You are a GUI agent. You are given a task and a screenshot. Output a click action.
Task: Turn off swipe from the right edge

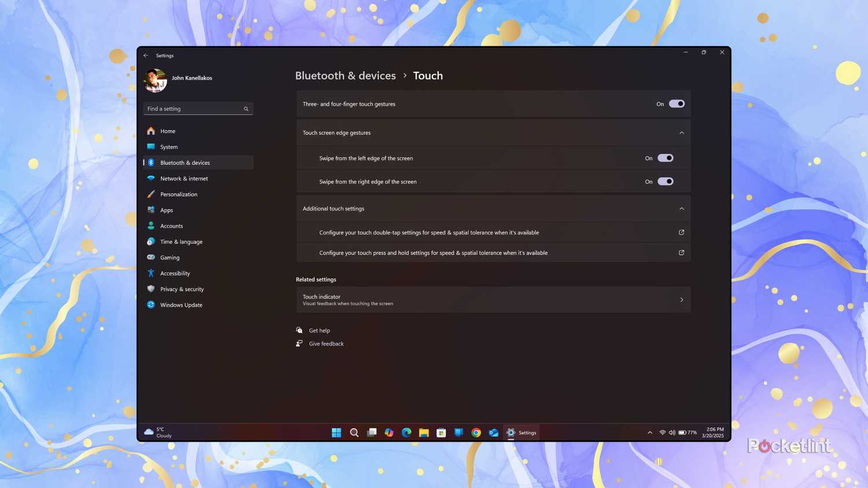pyautogui.click(x=665, y=182)
